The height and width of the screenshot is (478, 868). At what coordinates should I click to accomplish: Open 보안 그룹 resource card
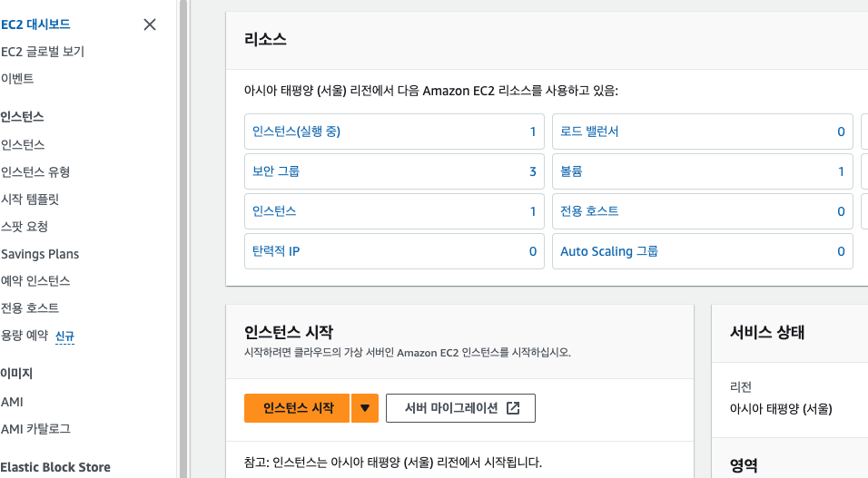click(394, 171)
